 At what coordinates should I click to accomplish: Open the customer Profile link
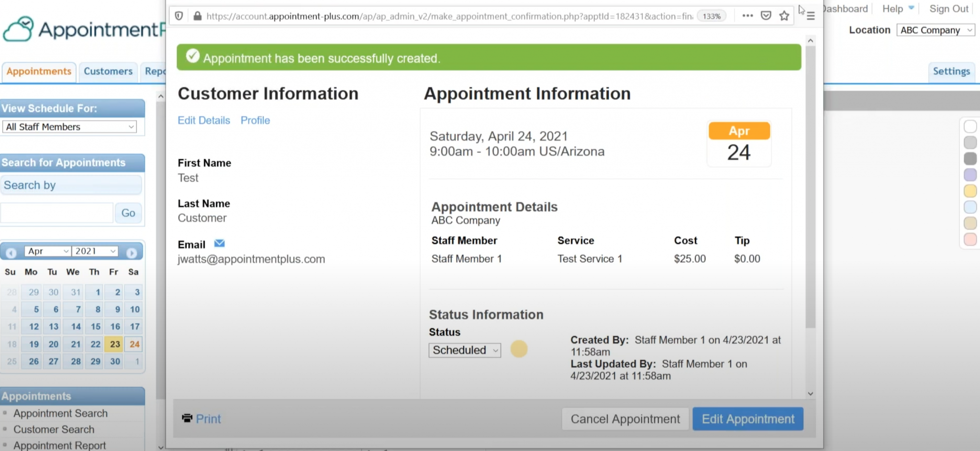click(255, 121)
